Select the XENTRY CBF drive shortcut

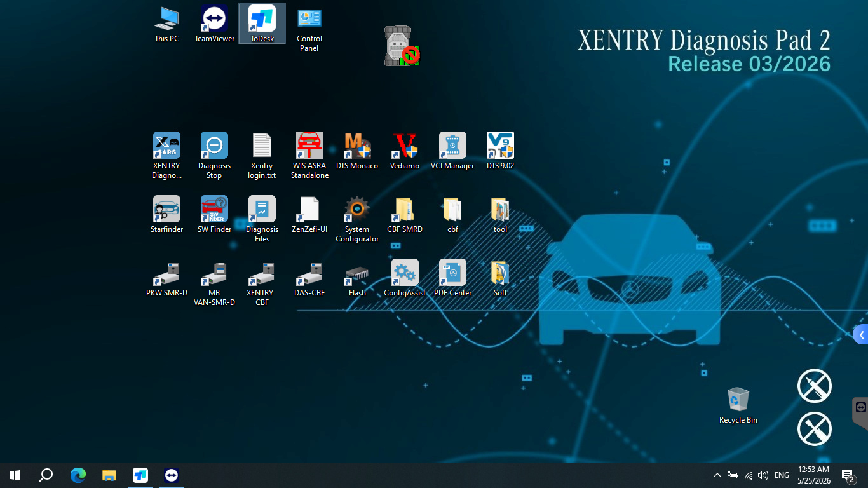(262, 283)
